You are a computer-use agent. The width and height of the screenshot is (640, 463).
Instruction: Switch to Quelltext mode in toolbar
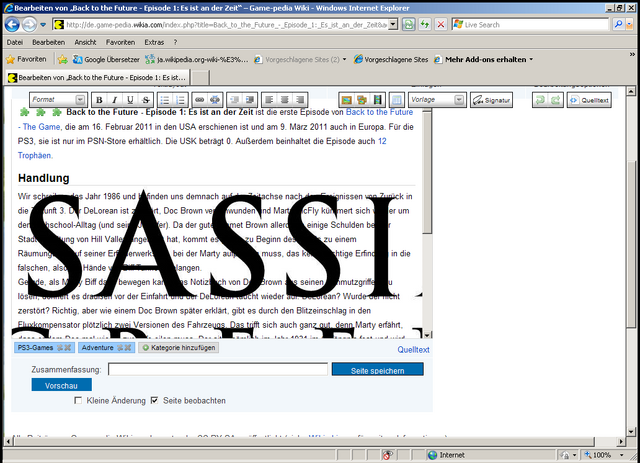[589, 100]
